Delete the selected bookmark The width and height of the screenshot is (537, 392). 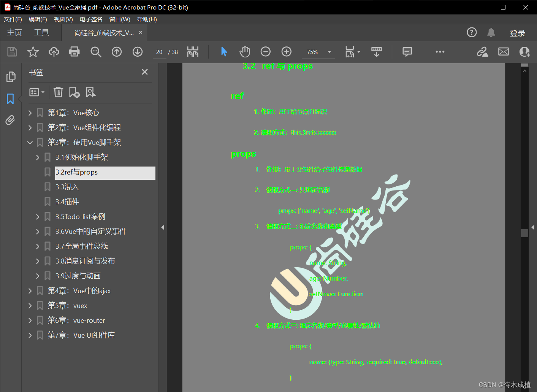click(58, 92)
